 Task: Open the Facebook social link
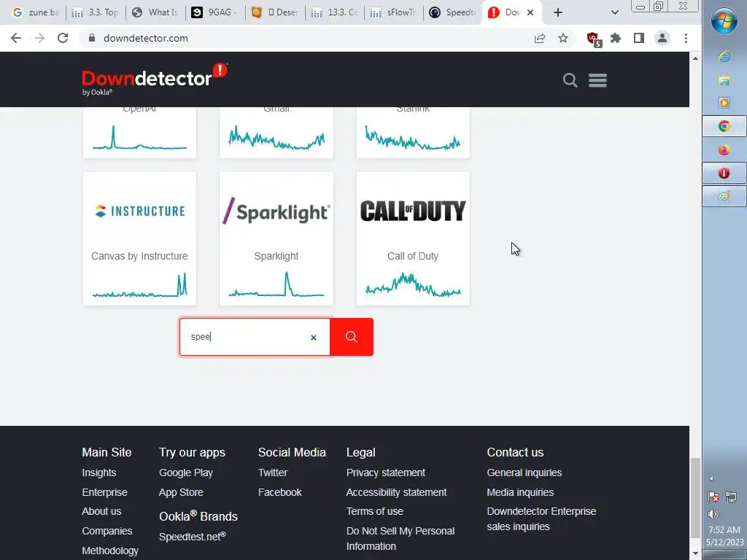[280, 492]
